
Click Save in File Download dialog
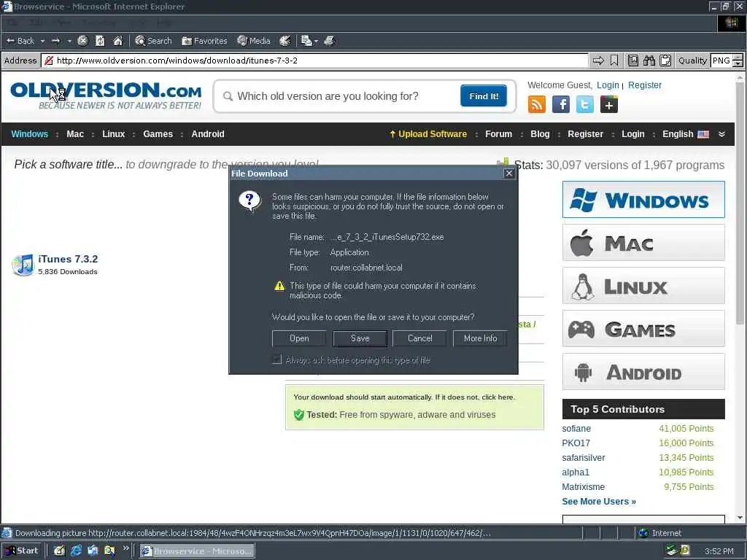point(360,338)
